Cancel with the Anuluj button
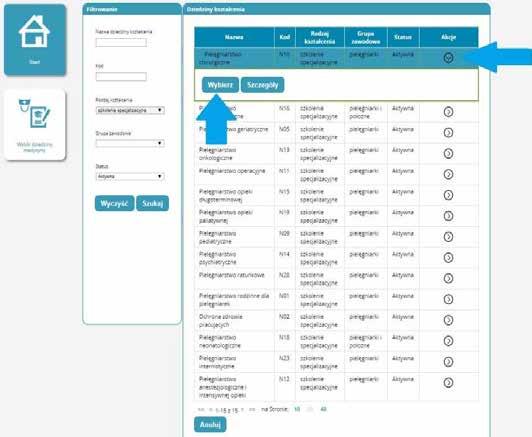 (x=210, y=424)
